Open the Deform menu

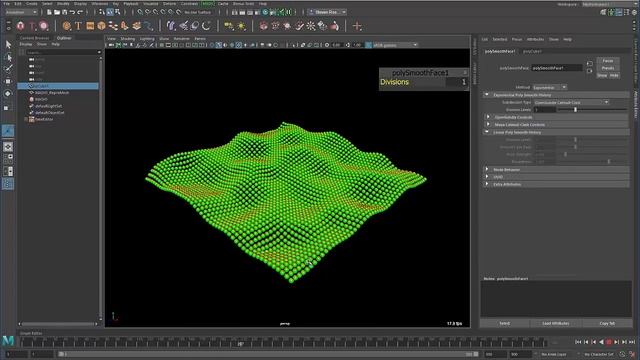pyautogui.click(x=169, y=4)
